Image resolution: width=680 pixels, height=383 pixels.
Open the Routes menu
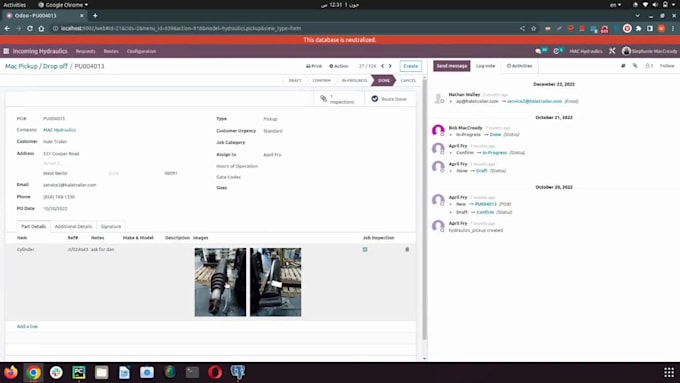point(111,51)
